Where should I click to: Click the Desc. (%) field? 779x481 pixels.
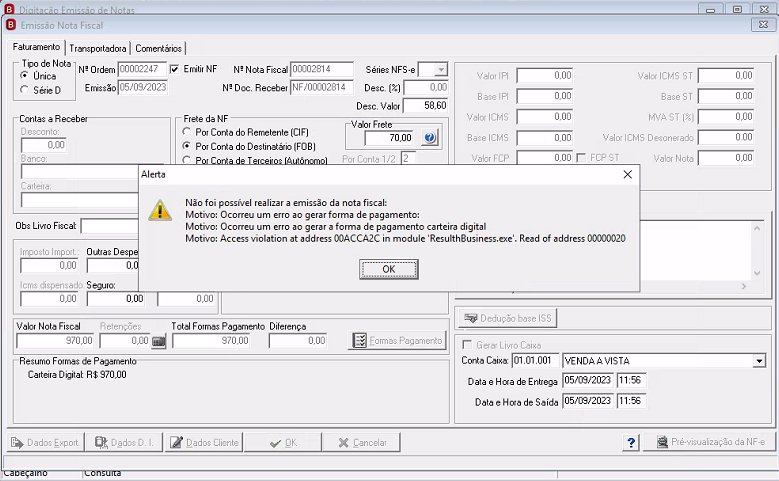(426, 87)
